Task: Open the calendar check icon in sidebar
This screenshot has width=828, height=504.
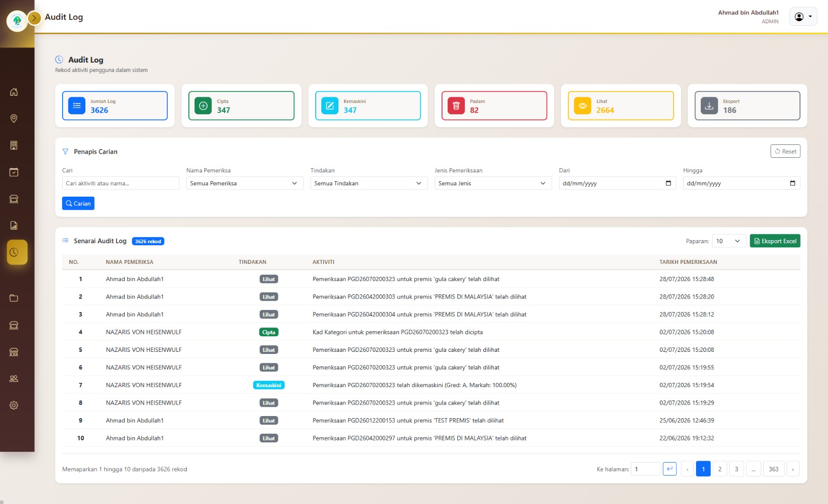Action: [x=14, y=172]
